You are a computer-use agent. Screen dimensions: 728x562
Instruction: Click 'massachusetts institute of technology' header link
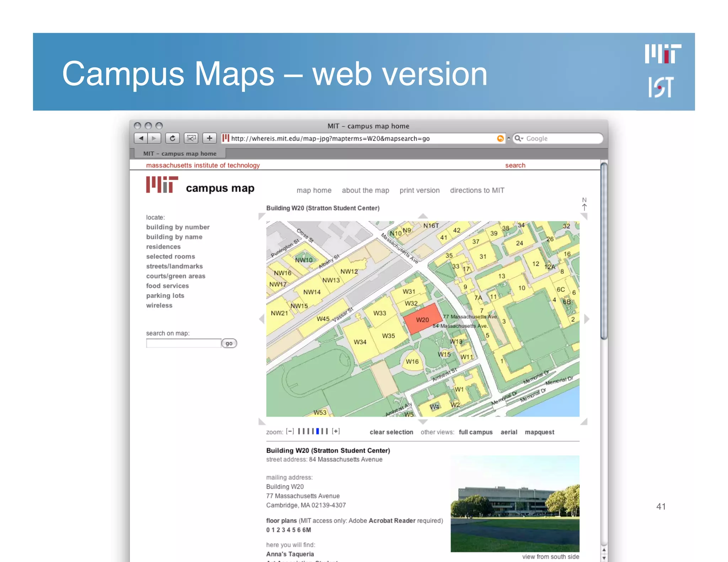click(203, 165)
